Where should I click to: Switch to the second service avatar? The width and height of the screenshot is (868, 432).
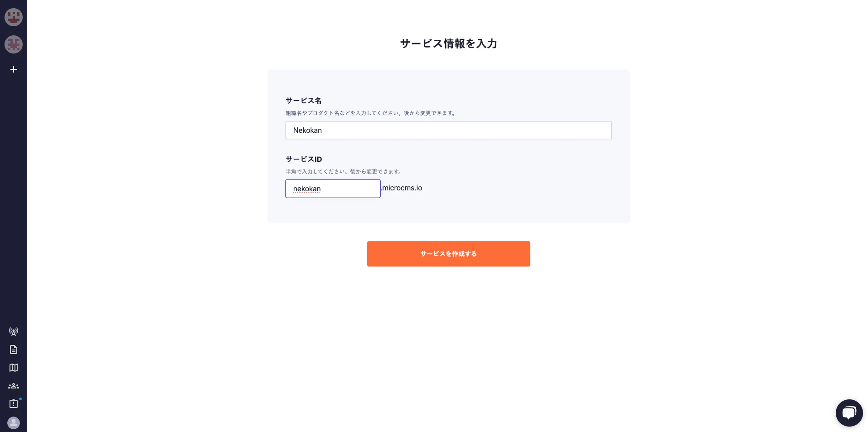click(x=14, y=44)
